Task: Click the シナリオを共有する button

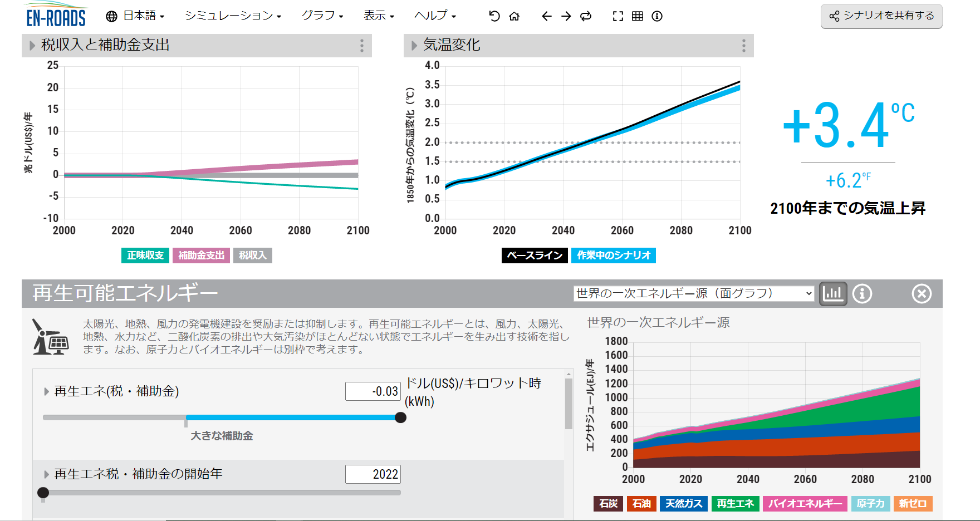Action: coord(881,16)
